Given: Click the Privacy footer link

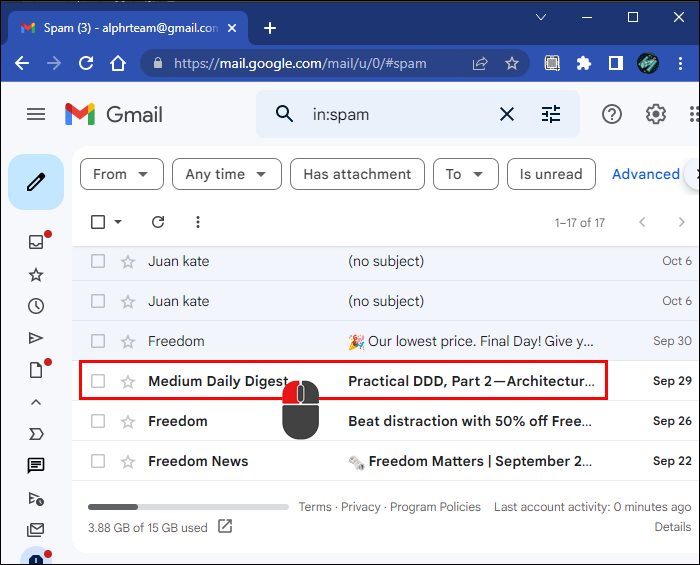Looking at the screenshot, I should tap(360, 507).
